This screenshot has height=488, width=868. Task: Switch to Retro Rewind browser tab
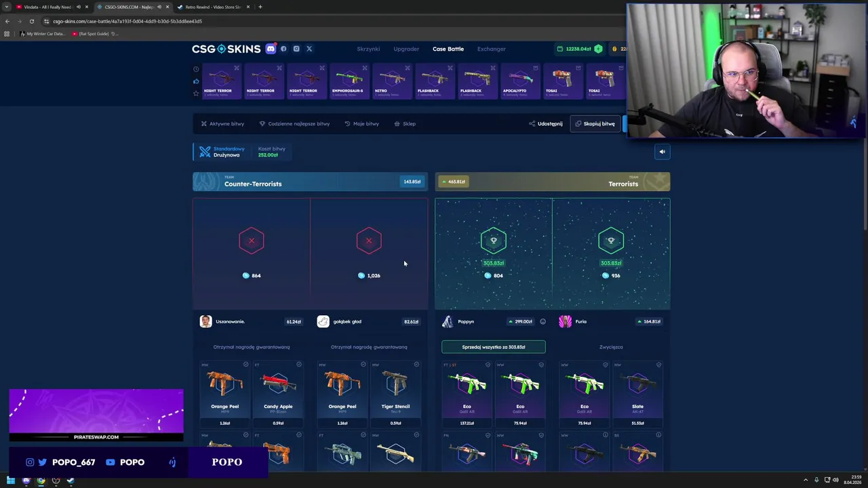(x=213, y=7)
